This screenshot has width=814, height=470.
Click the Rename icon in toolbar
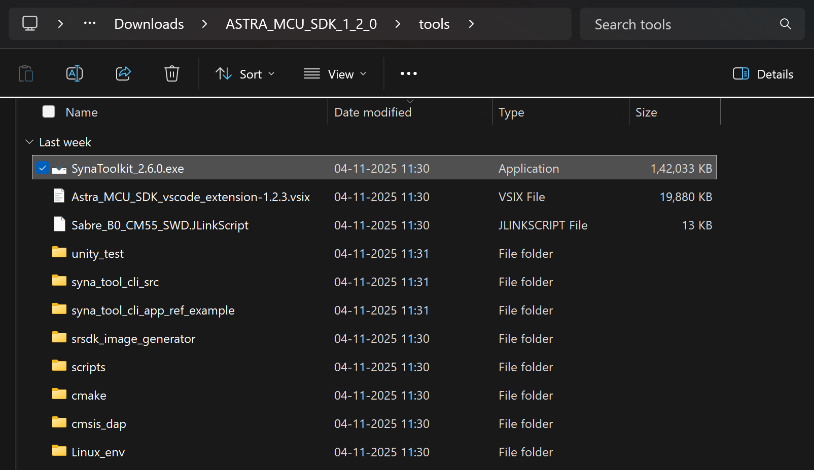74,73
